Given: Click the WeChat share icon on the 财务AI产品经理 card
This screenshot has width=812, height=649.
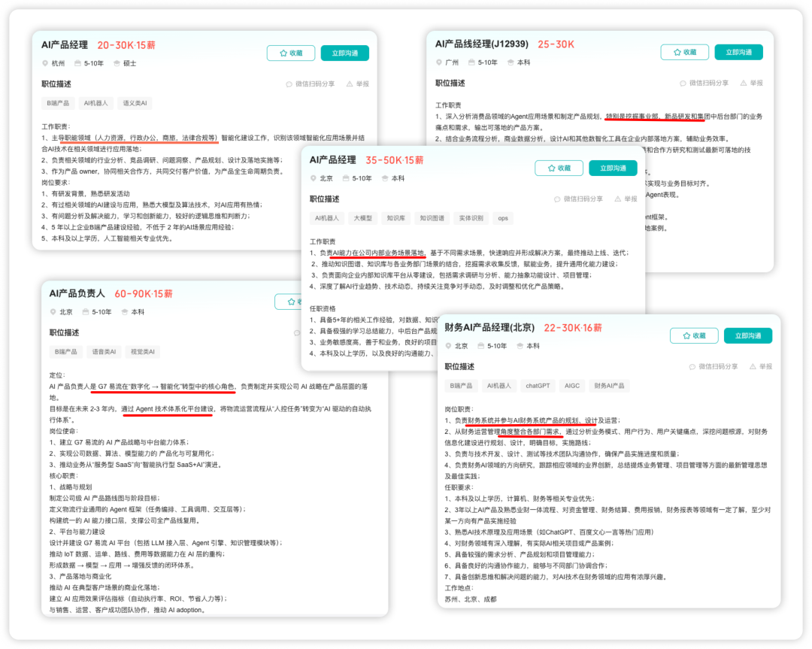Looking at the screenshot, I should 692,367.
